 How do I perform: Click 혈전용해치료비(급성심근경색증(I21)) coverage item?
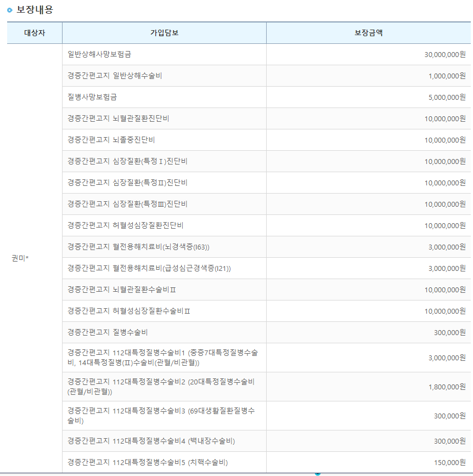click(149, 268)
